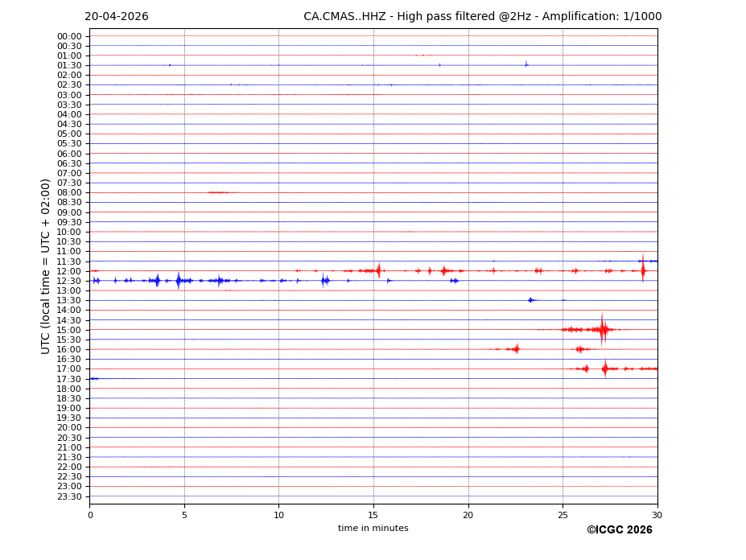The height and width of the screenshot is (560, 746).
Task: Select the x-axis tick label 20
Action: 468,515
